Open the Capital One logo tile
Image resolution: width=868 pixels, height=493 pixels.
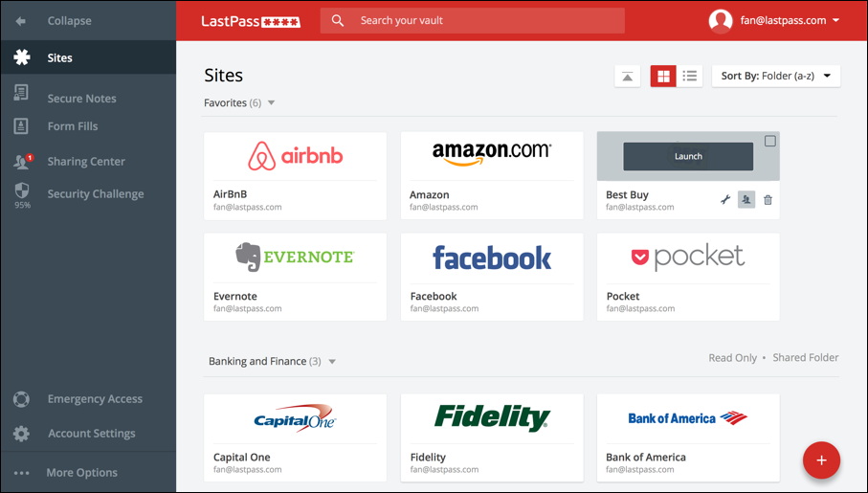tap(295, 418)
